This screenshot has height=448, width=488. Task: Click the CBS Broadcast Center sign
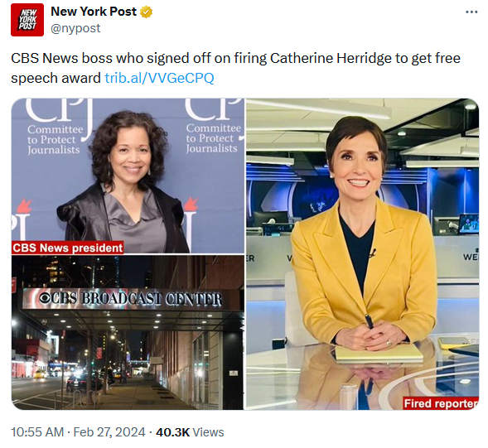131,299
